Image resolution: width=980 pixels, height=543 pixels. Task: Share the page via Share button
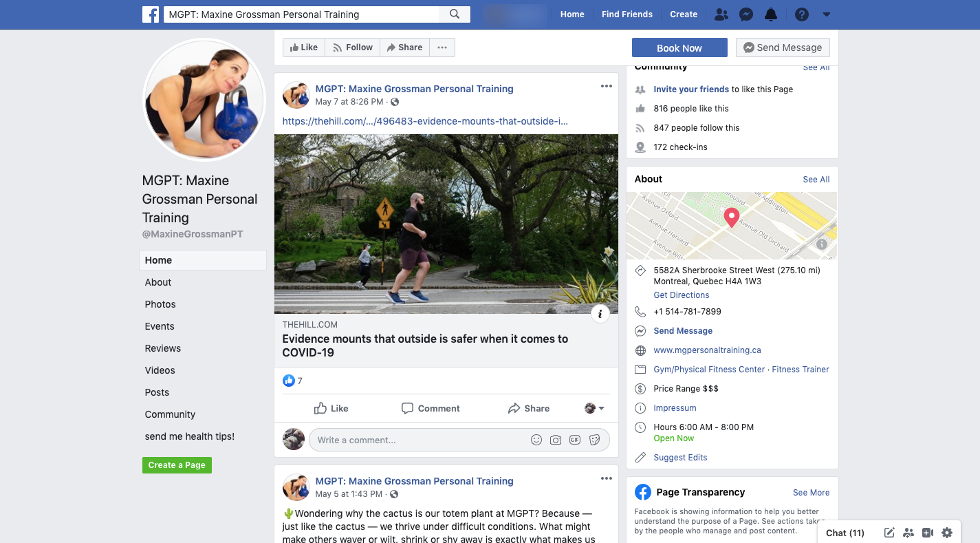pyautogui.click(x=405, y=47)
